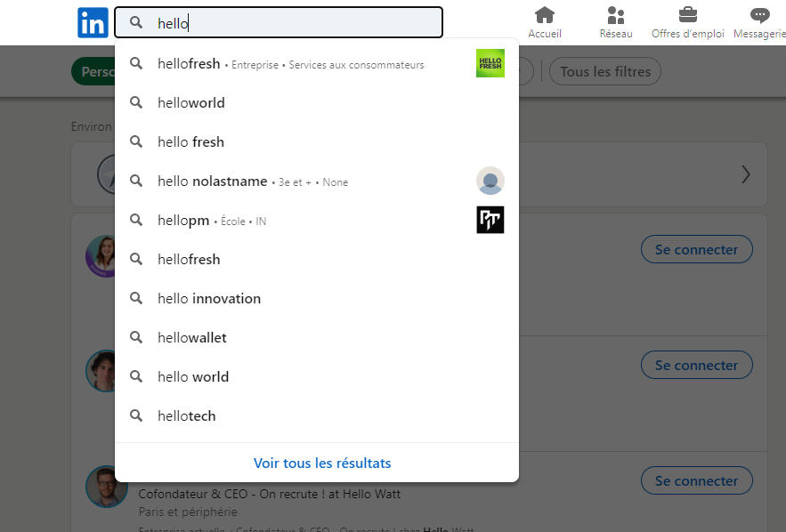This screenshot has height=532, width=786.
Task: Click the LinkedIn logo icon
Action: [x=93, y=22]
